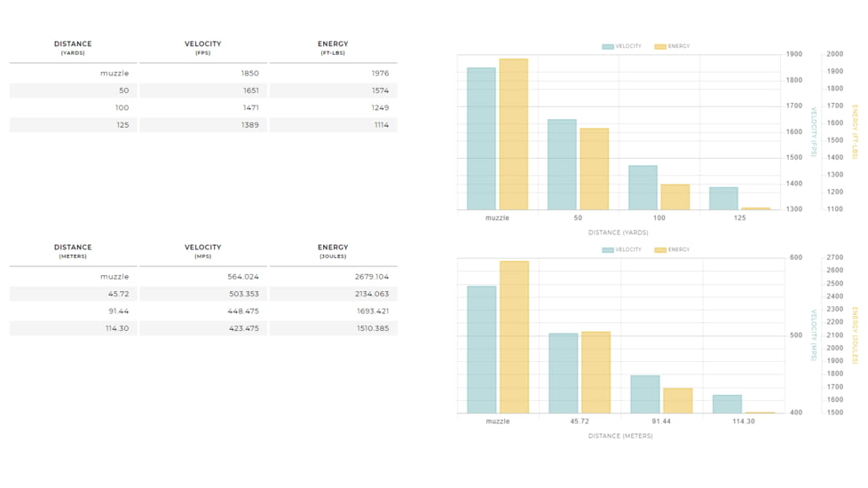Select energy value 1574 in the table

pos(380,91)
